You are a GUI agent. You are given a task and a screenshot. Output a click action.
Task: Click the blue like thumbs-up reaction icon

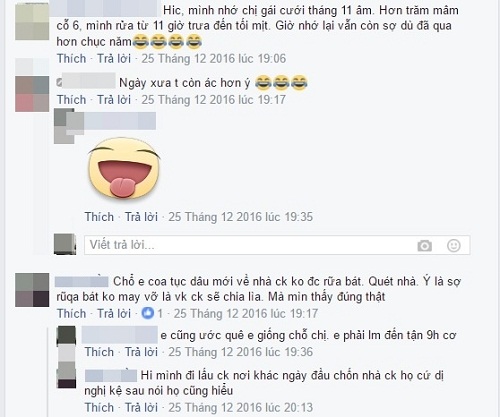point(148,313)
